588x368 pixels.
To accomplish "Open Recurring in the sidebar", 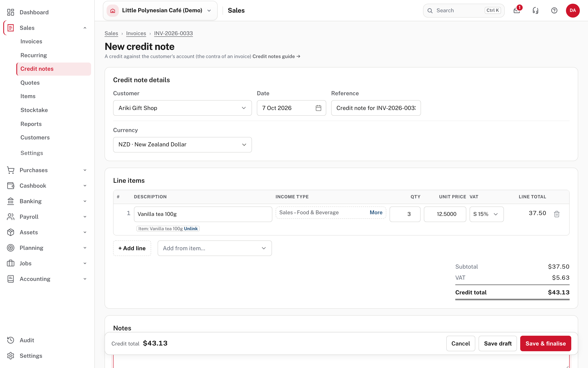I will (33, 55).
